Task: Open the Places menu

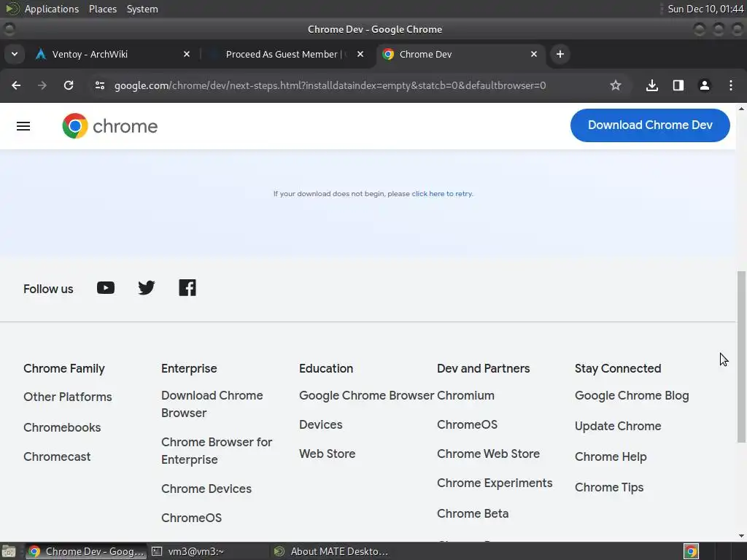Action: tap(103, 9)
